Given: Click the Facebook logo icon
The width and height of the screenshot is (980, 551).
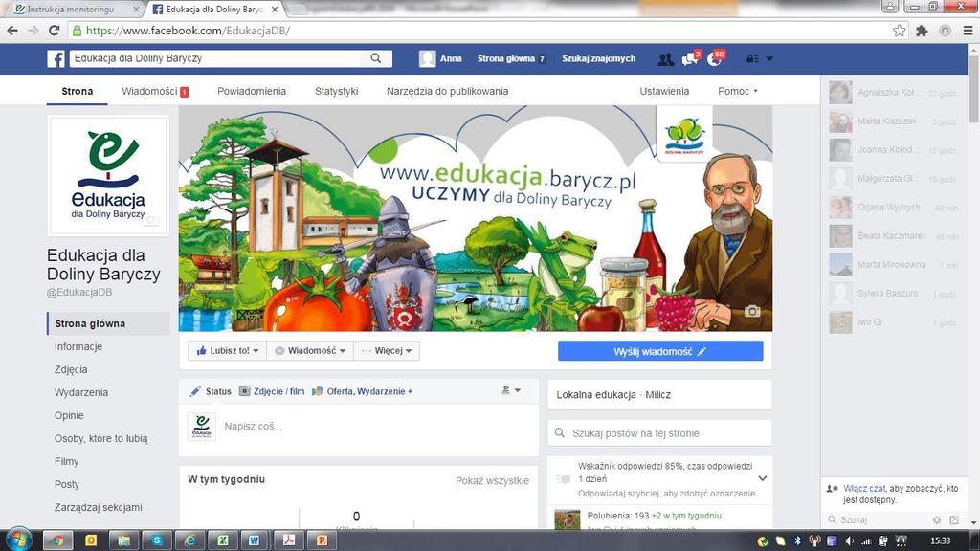Looking at the screenshot, I should tap(56, 58).
